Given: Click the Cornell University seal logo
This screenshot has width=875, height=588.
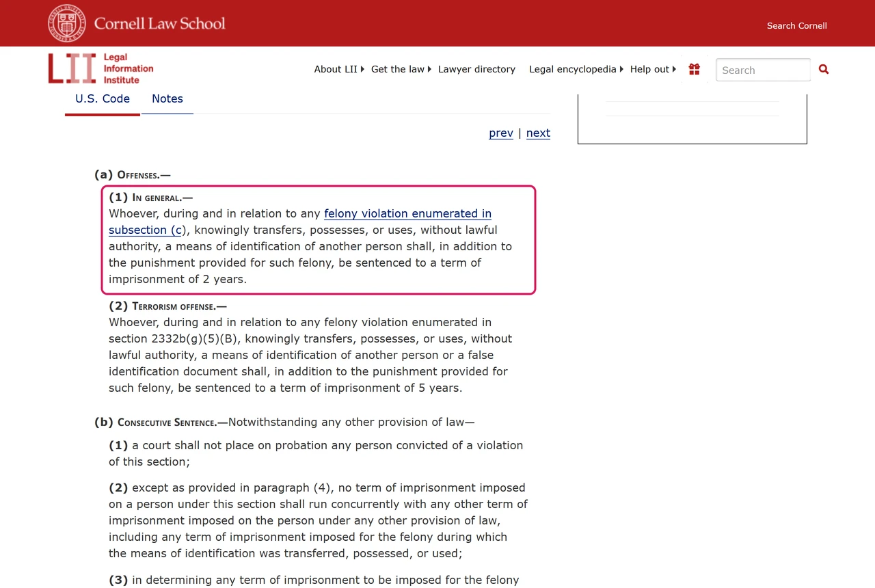Looking at the screenshot, I should coord(67,23).
